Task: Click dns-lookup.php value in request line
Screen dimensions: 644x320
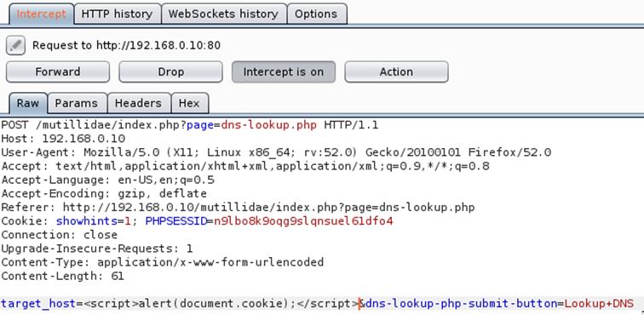Action: pos(269,125)
